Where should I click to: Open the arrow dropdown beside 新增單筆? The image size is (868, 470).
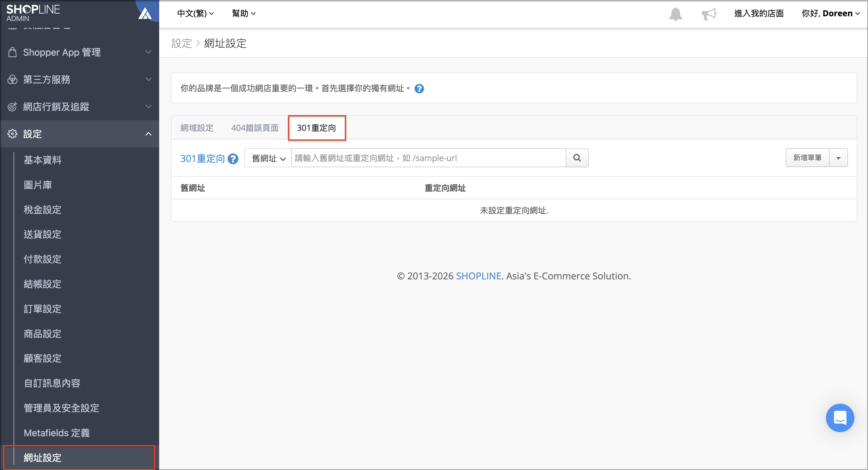click(838, 158)
